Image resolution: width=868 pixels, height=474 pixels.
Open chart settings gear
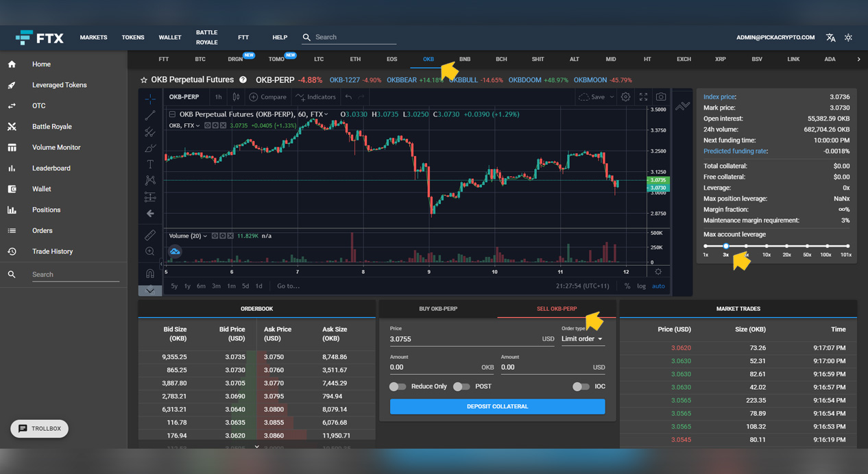tap(625, 97)
